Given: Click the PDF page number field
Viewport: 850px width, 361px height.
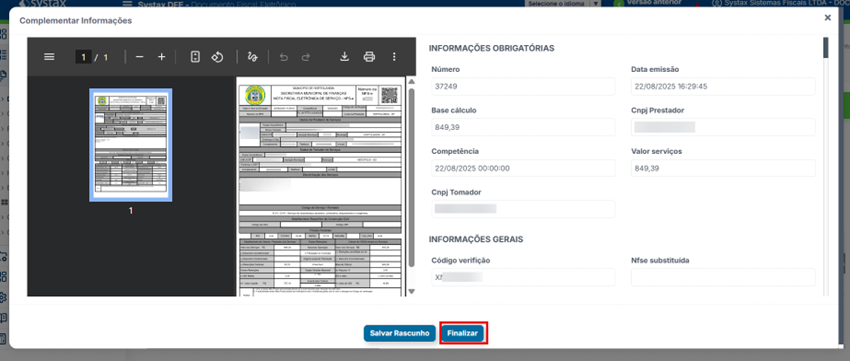Looking at the screenshot, I should point(83,57).
